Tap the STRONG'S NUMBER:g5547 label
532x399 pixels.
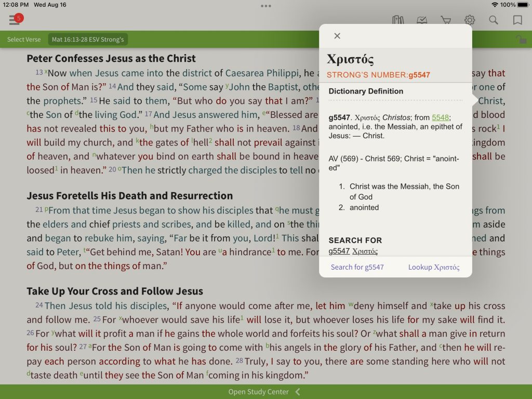[x=378, y=75]
